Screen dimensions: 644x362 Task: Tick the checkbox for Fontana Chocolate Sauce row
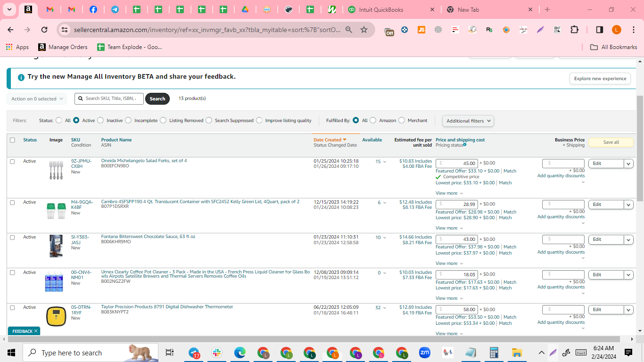(x=12, y=238)
